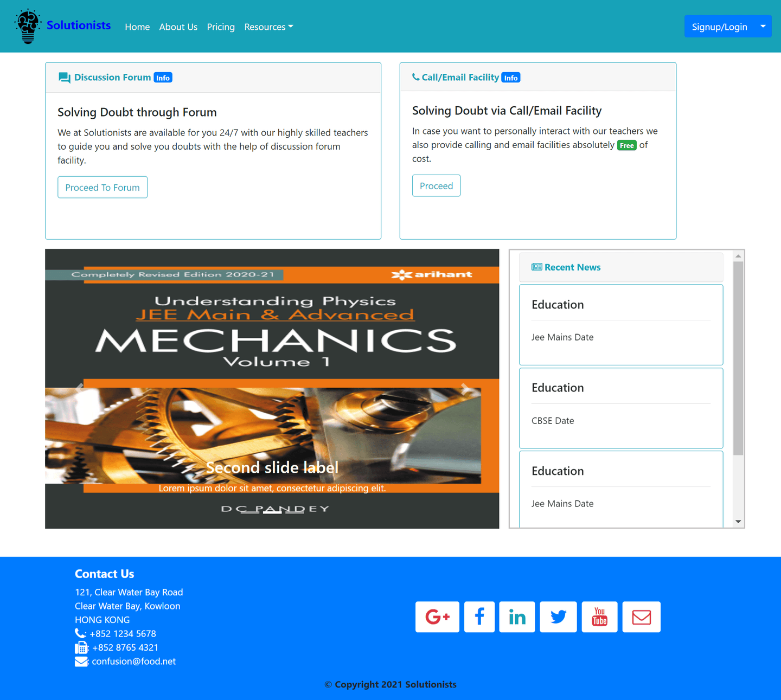Click 'Solving Doubt through Forum' title
The image size is (781, 700).
[137, 112]
